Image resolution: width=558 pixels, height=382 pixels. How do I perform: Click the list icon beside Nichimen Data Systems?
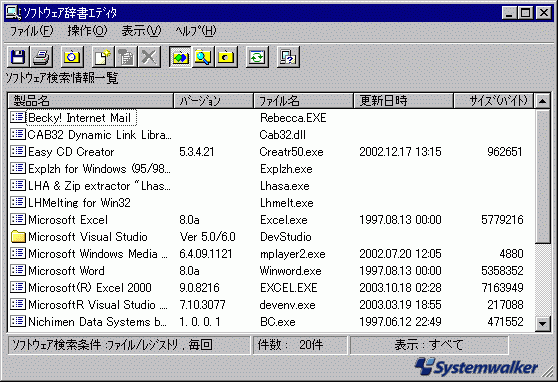(18, 321)
